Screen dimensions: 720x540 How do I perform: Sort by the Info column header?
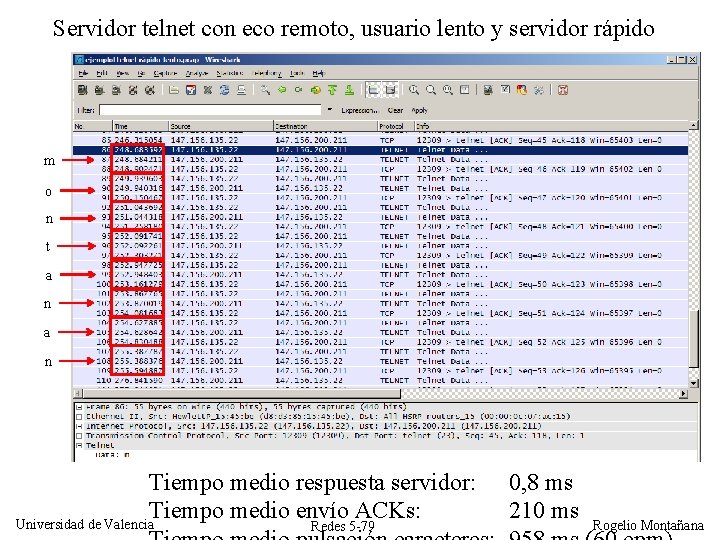point(551,126)
